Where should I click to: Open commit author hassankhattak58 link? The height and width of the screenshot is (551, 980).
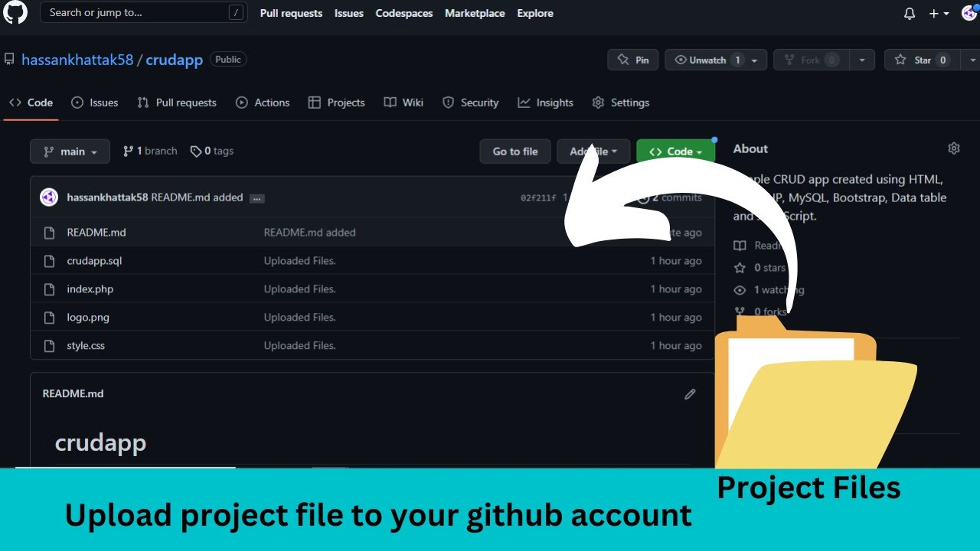click(107, 197)
